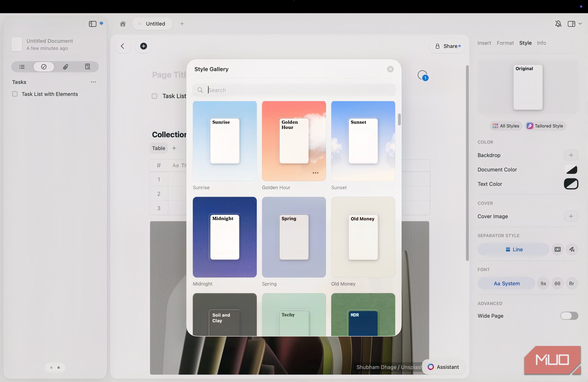Viewport: 588px width, 382px height.
Task: Add a Backdrop with the plus button
Action: coord(571,155)
